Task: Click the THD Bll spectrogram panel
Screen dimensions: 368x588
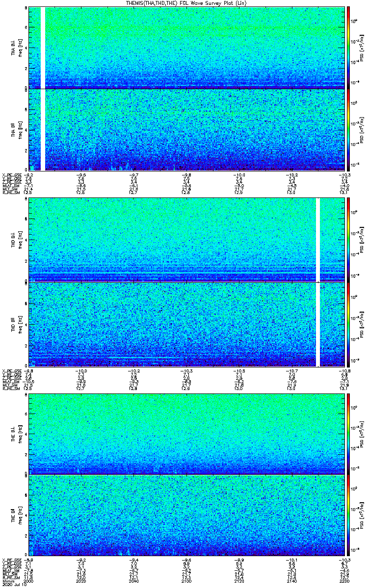Action: click(x=186, y=324)
